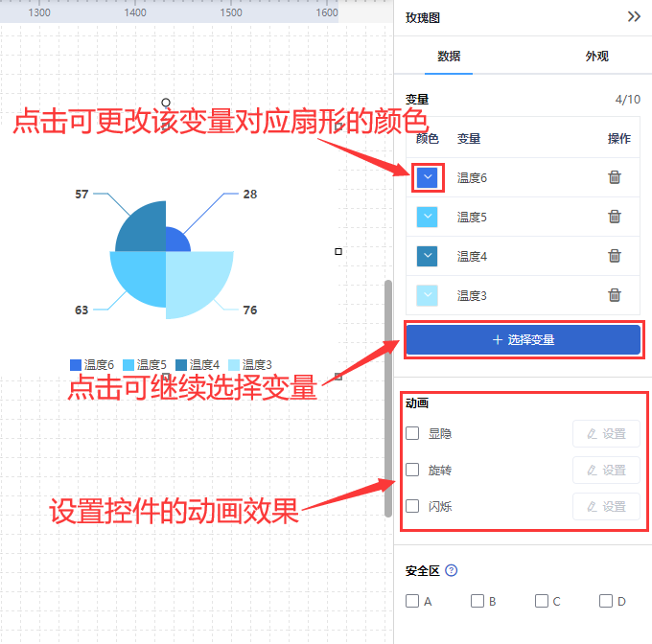Viewport: 652px width, 644px height.
Task: Collapse the 玫瑰图 panel with double arrow
Action: (634, 17)
